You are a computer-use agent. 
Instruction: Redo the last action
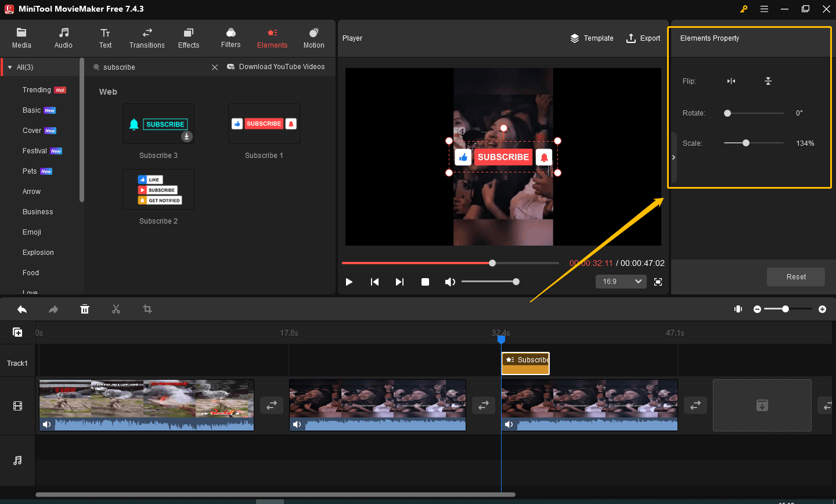tap(53, 309)
